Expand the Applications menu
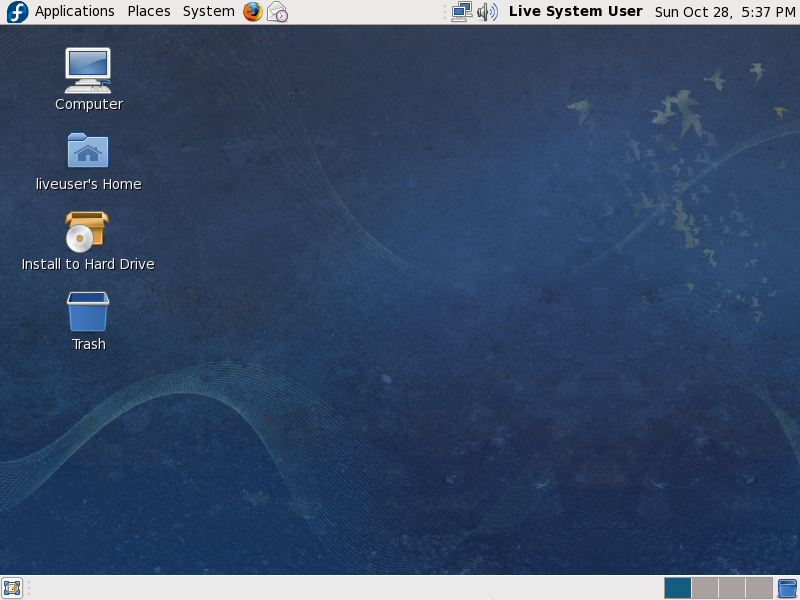 75,12
